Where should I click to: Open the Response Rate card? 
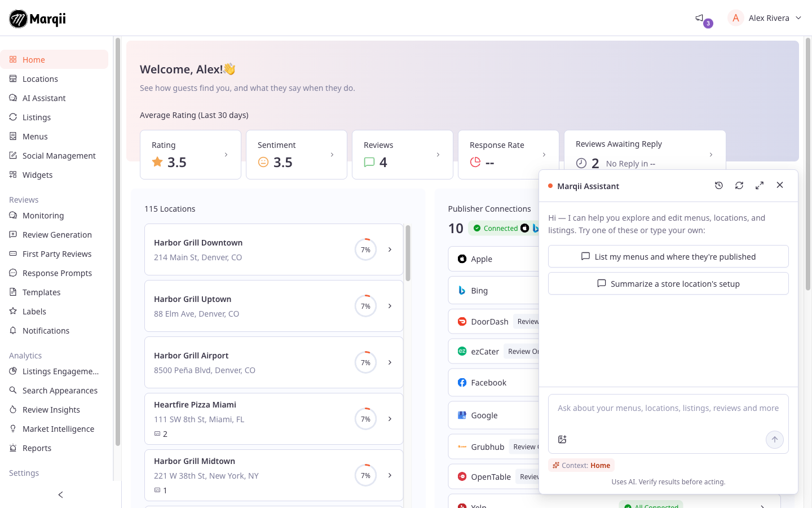pos(509,155)
